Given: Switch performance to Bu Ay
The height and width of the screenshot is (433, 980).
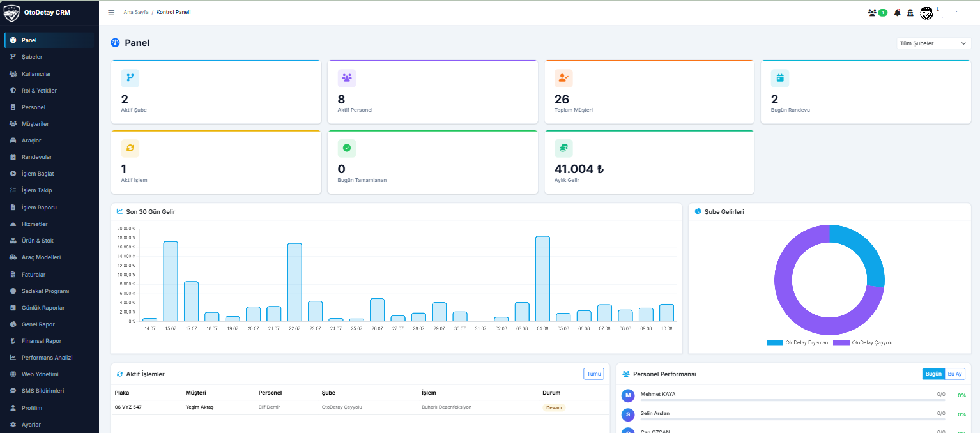Looking at the screenshot, I should [954, 374].
